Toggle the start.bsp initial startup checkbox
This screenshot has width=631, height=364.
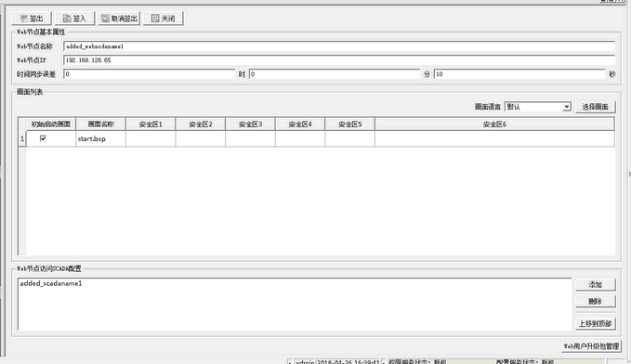coord(43,138)
